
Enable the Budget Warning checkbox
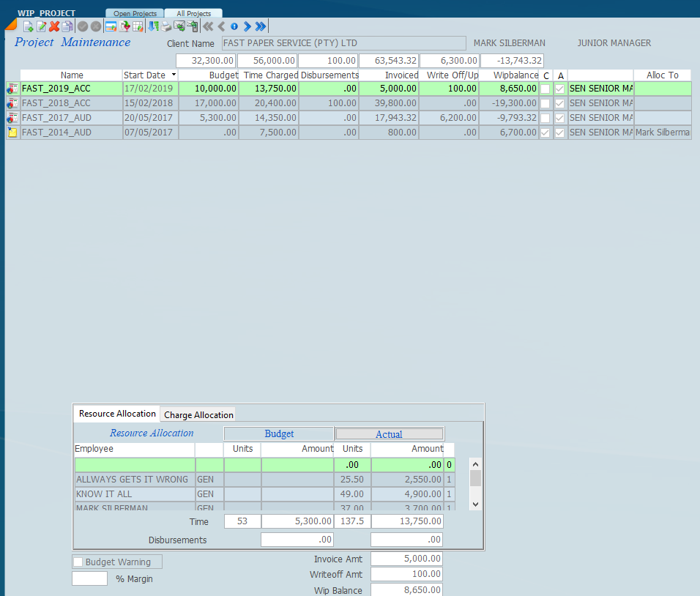pyautogui.click(x=78, y=562)
